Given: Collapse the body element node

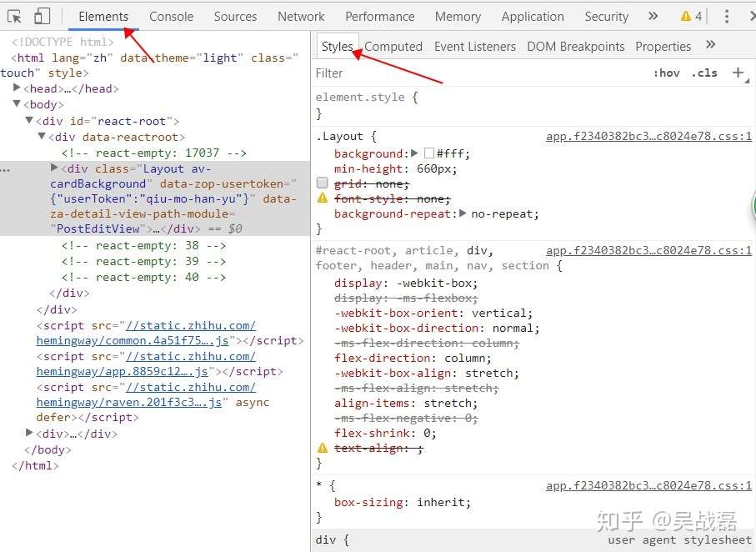Looking at the screenshot, I should (17, 103).
